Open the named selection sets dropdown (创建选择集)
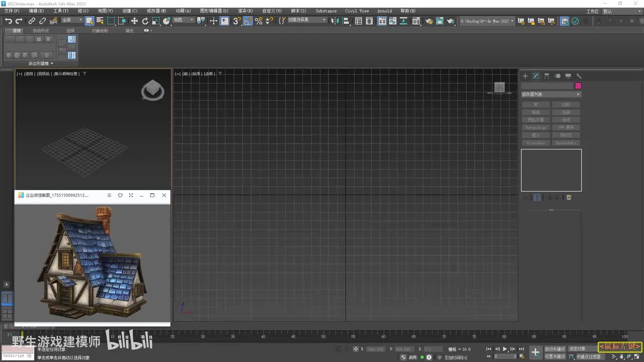644x362 pixels. click(x=306, y=20)
